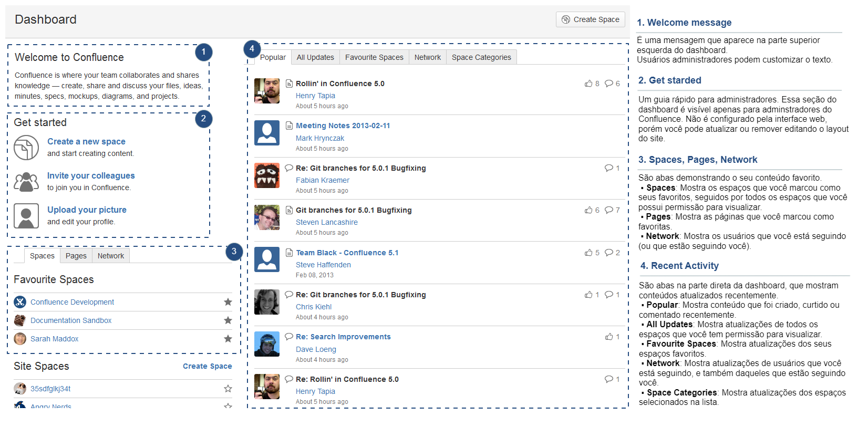Open Fabian Kraemer's profile link
The width and height of the screenshot is (868, 427).
coord(323,180)
